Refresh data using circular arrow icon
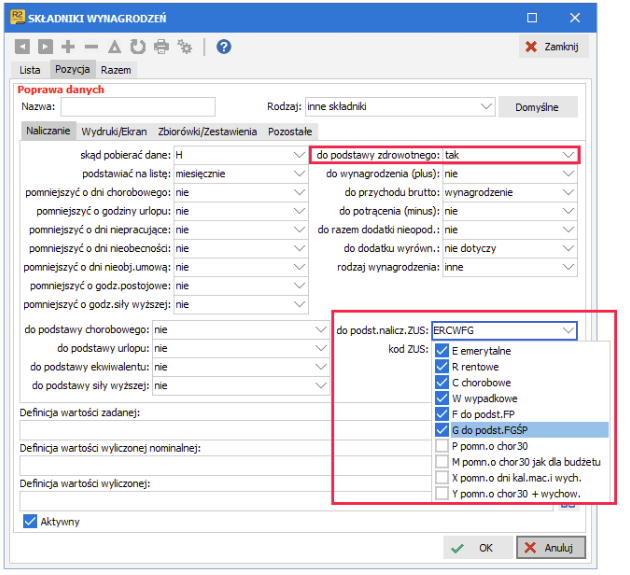This screenshot has height=575, width=630. pyautogui.click(x=138, y=47)
